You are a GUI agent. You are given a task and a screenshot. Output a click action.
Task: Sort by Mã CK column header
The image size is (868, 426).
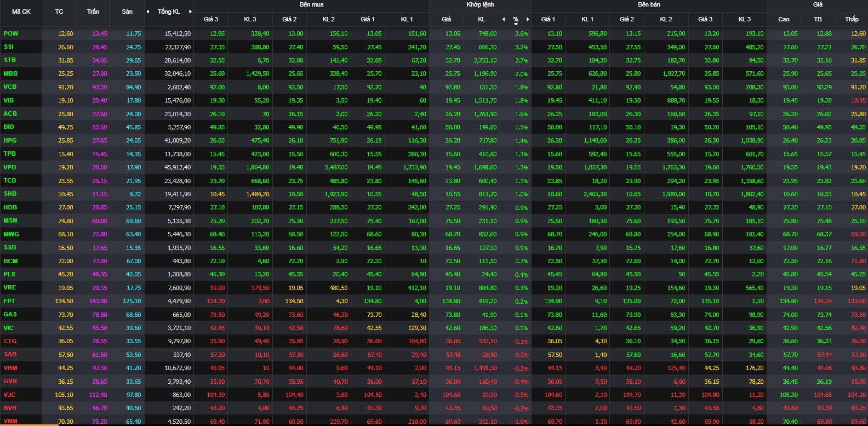[21, 12]
